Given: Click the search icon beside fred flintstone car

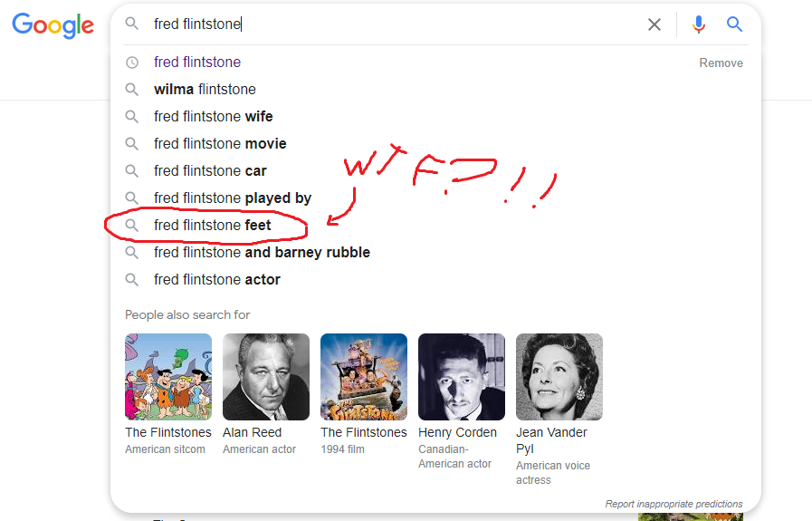Looking at the screenshot, I should click(132, 170).
